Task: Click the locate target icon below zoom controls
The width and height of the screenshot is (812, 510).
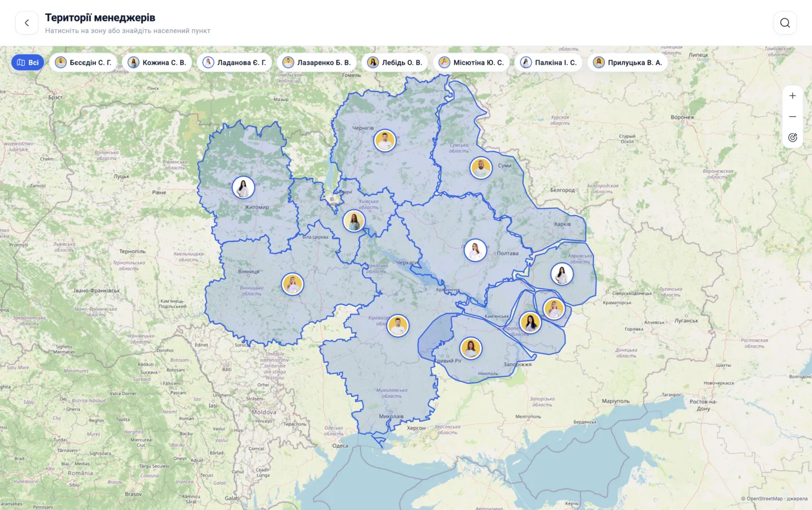Action: pos(792,137)
